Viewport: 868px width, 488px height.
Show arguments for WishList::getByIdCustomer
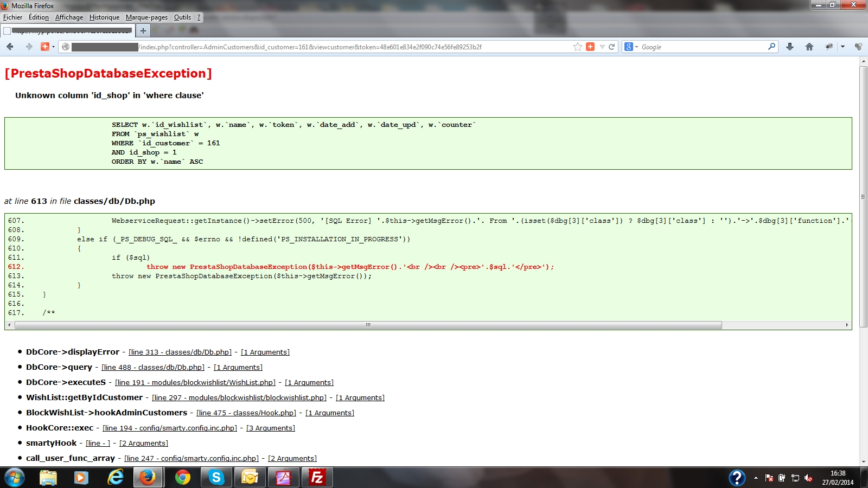pyautogui.click(x=360, y=397)
